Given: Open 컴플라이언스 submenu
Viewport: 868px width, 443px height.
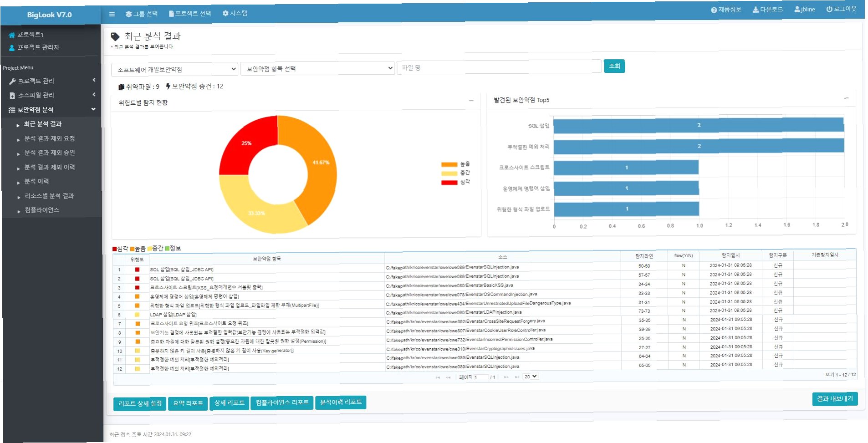Looking at the screenshot, I should tap(42, 210).
